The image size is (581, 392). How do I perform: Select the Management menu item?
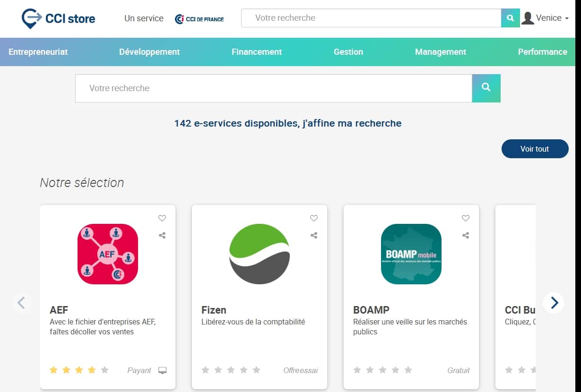440,52
